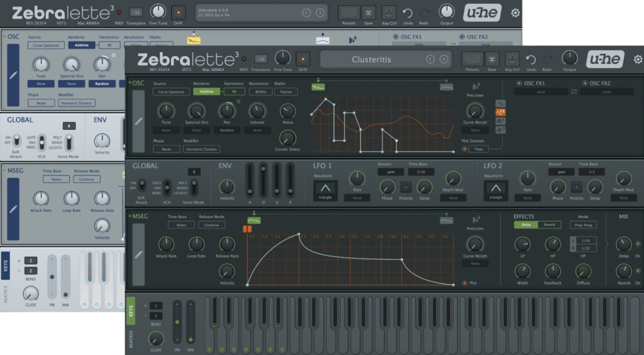Image resolution: width=644 pixels, height=355 pixels.
Task: Select the green first MSEG curve thumbnail
Action: coord(254,221)
